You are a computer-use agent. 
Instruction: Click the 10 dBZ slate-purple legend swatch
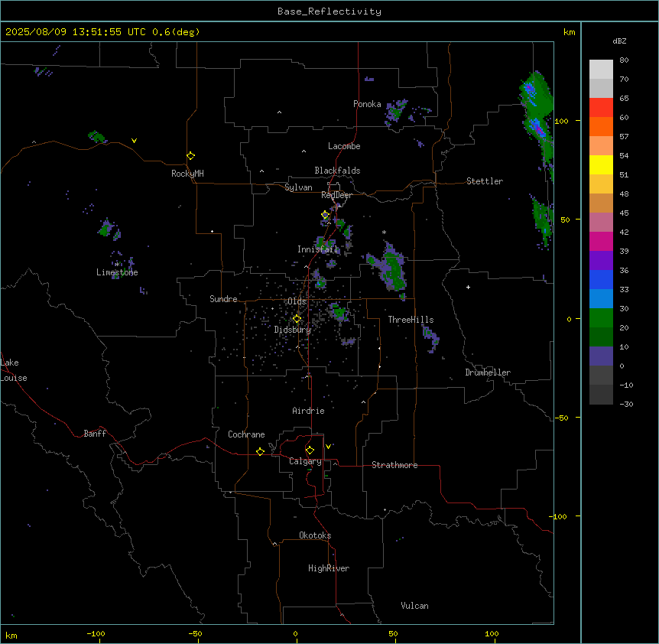[601, 356]
